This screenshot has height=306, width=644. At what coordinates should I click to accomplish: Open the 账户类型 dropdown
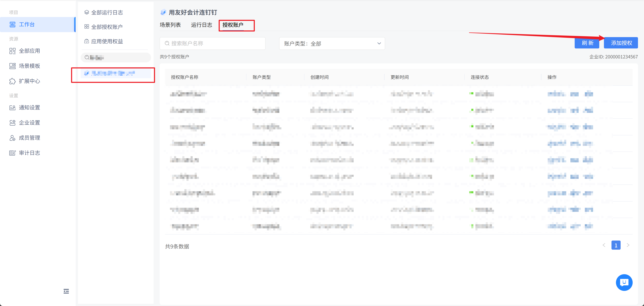point(332,43)
